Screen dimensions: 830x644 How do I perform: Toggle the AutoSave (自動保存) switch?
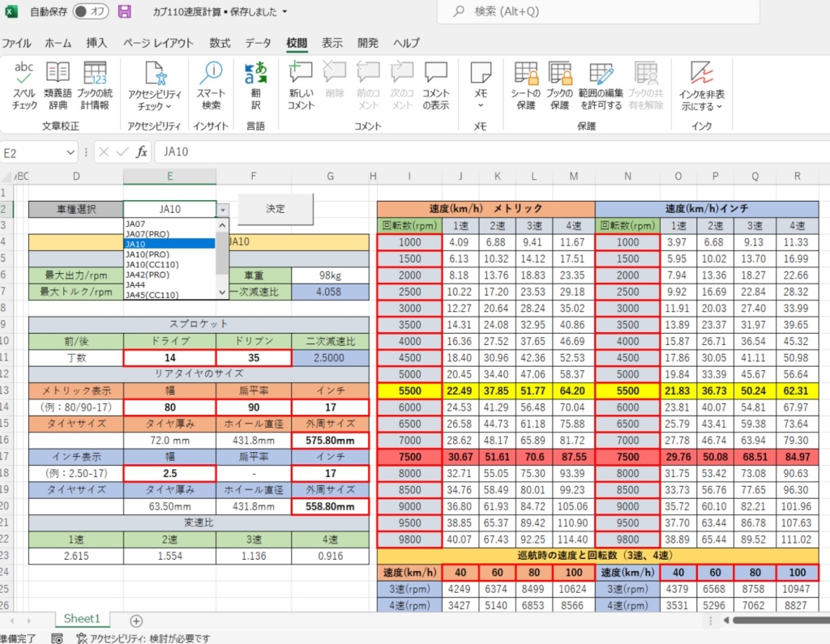click(x=91, y=11)
